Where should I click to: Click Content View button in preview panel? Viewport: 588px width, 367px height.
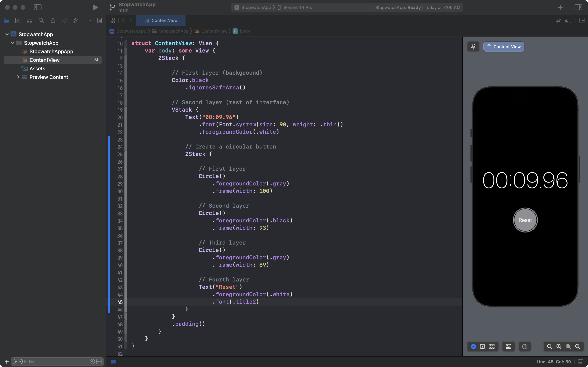point(503,46)
